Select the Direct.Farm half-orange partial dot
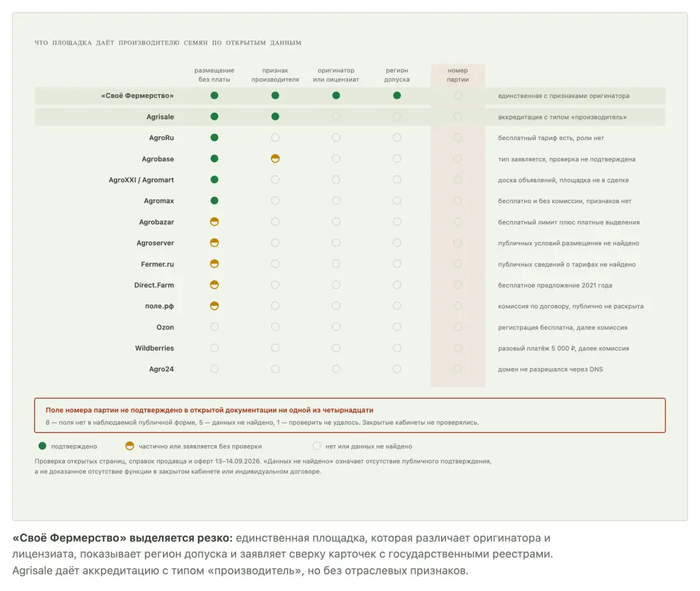The height and width of the screenshot is (591, 700). [214, 285]
